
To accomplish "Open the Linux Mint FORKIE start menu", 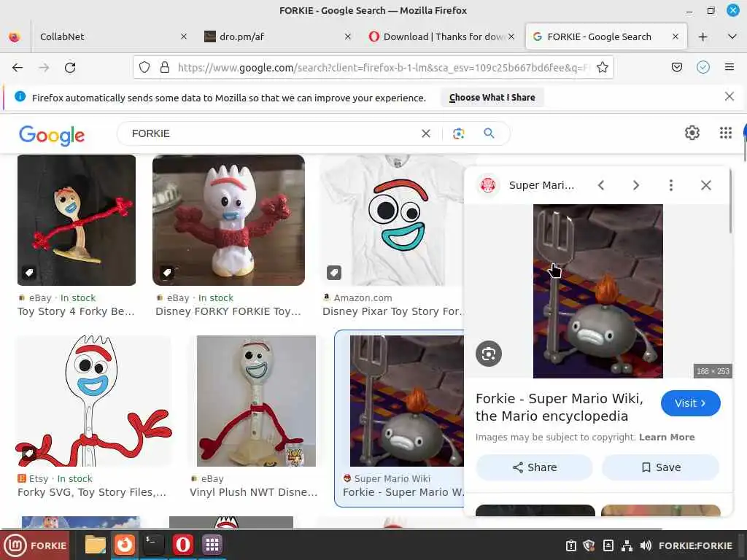I will click(35, 545).
